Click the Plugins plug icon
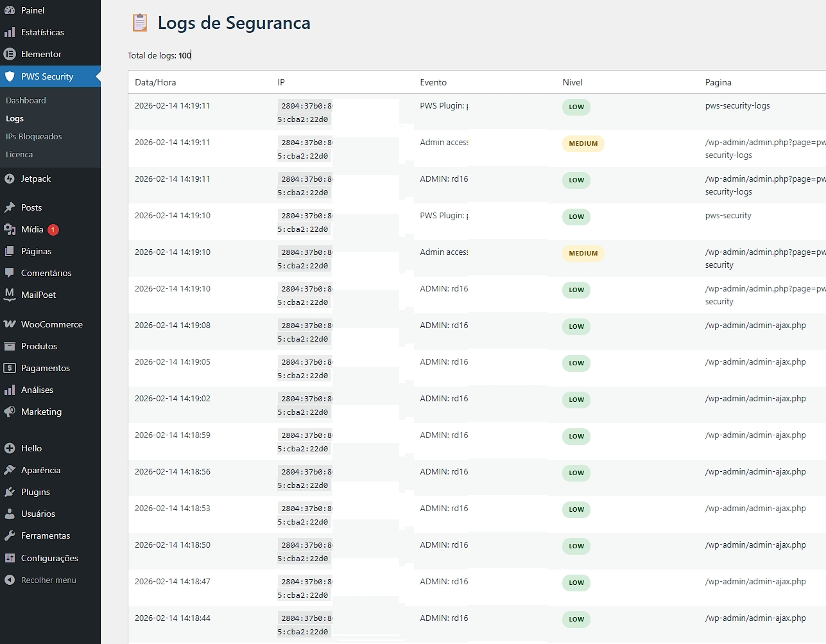 [x=10, y=492]
